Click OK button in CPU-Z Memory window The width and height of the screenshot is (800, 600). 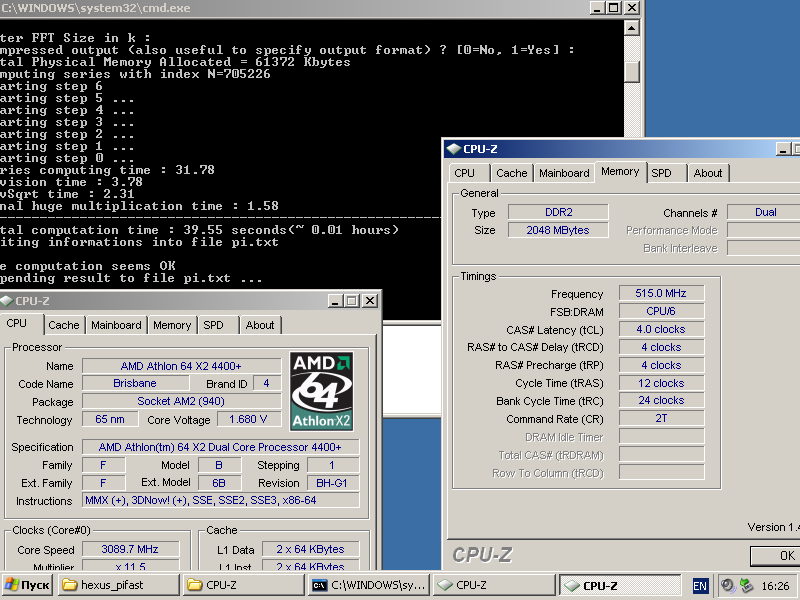pos(776,556)
